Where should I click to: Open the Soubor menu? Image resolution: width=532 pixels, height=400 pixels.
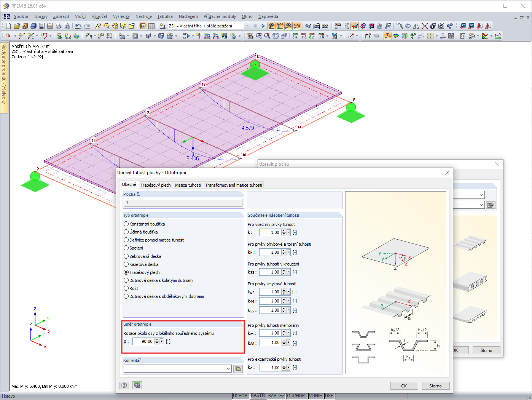tap(21, 16)
